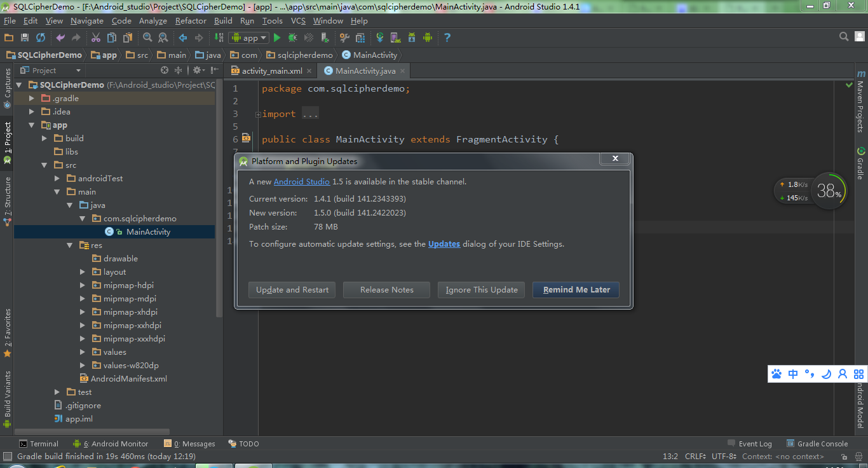This screenshot has height=468, width=868.
Task: Click Release Notes button
Action: [386, 290]
